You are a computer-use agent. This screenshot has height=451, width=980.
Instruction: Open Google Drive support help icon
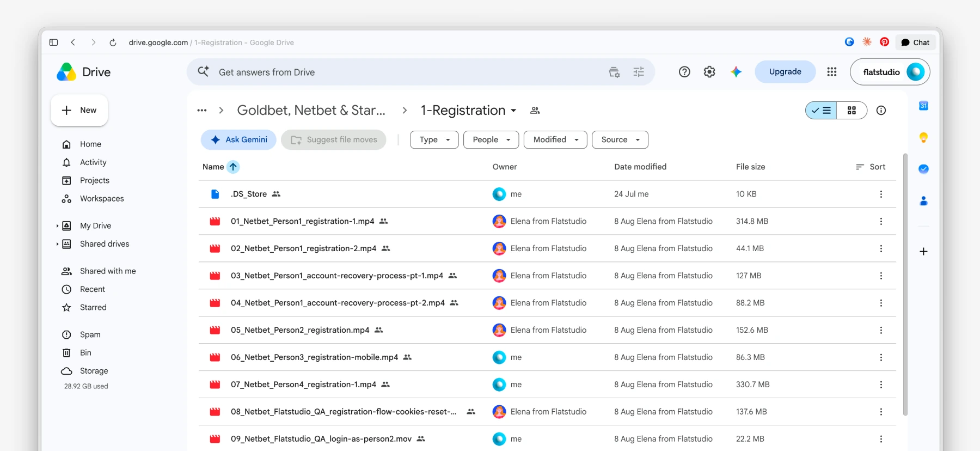point(684,72)
